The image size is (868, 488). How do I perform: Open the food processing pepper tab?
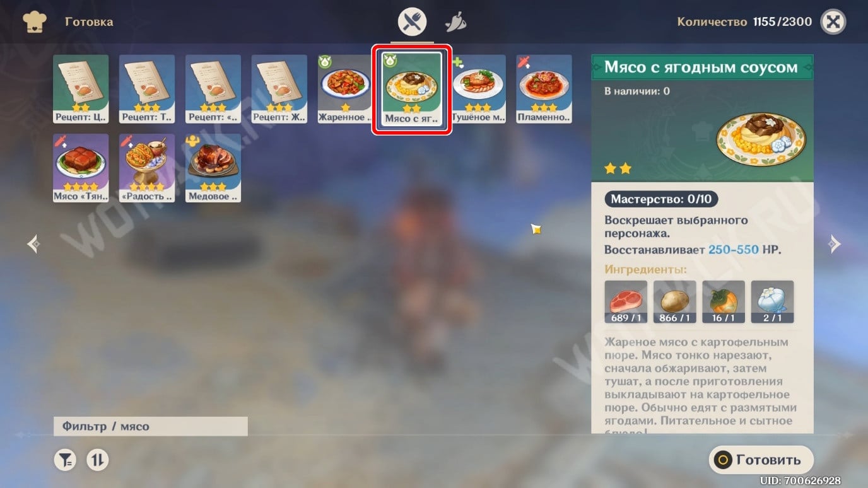point(455,23)
